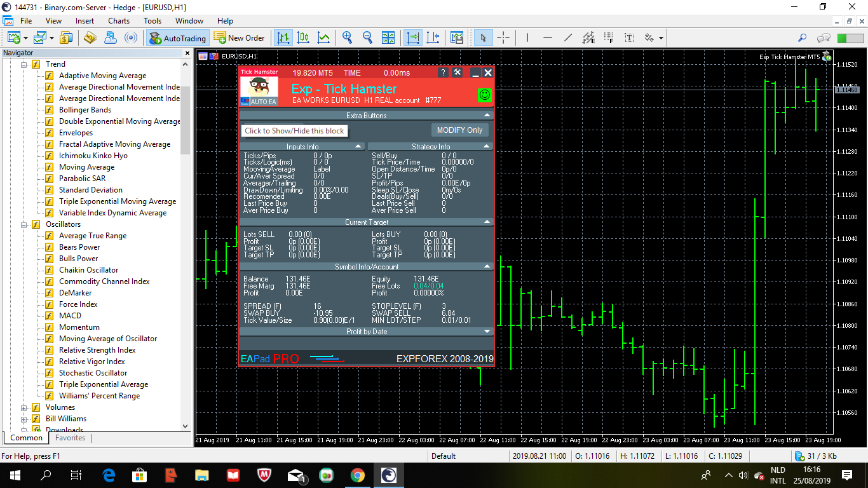Switch to the Common tab in Navigator
This screenshot has height=488, width=868.
click(x=26, y=438)
